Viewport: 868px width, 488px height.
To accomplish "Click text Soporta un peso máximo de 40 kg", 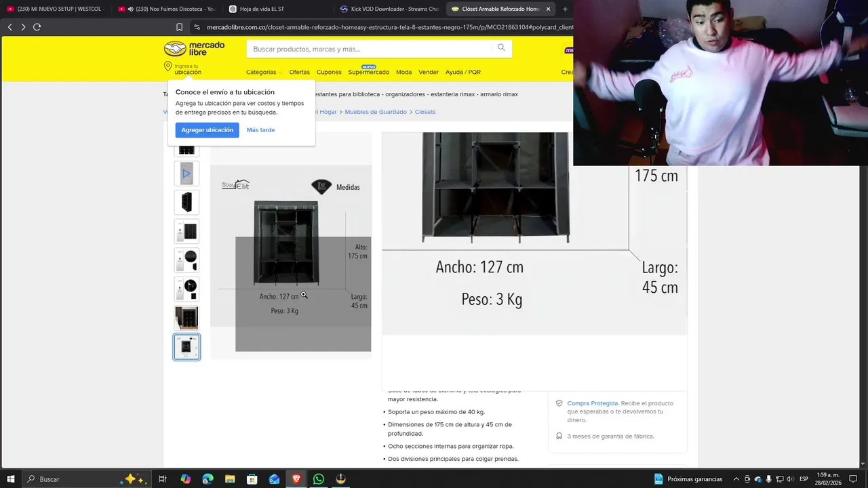I will 436,412.
